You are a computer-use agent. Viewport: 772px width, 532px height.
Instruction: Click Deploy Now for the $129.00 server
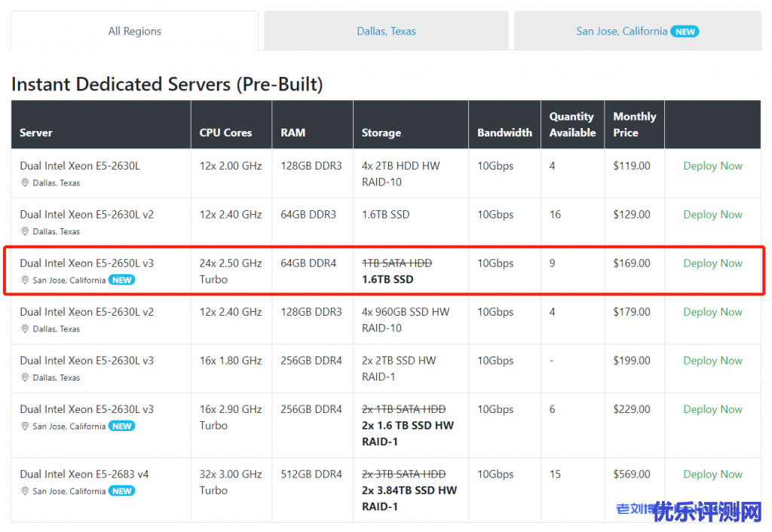click(x=712, y=214)
